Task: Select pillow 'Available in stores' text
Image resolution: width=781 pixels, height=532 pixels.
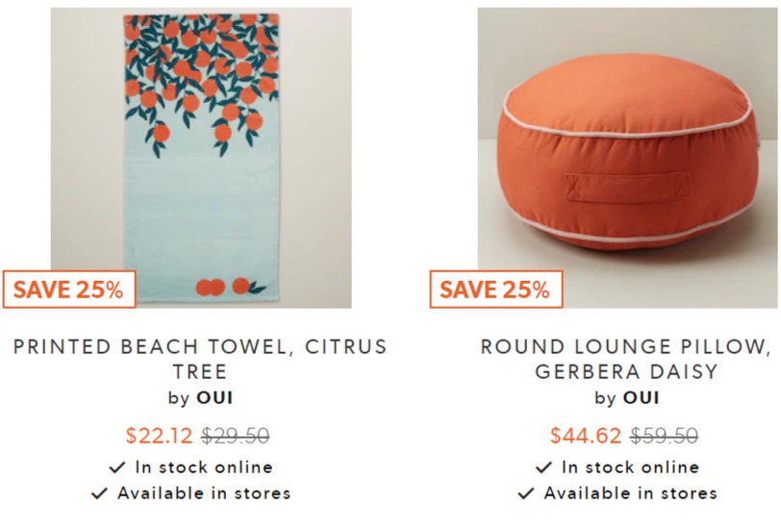Action: 631,494
